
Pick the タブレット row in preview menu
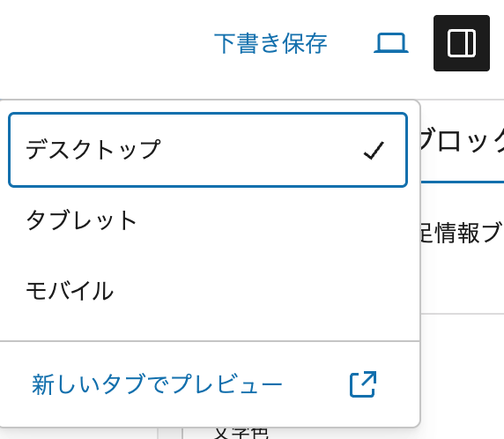(208, 220)
